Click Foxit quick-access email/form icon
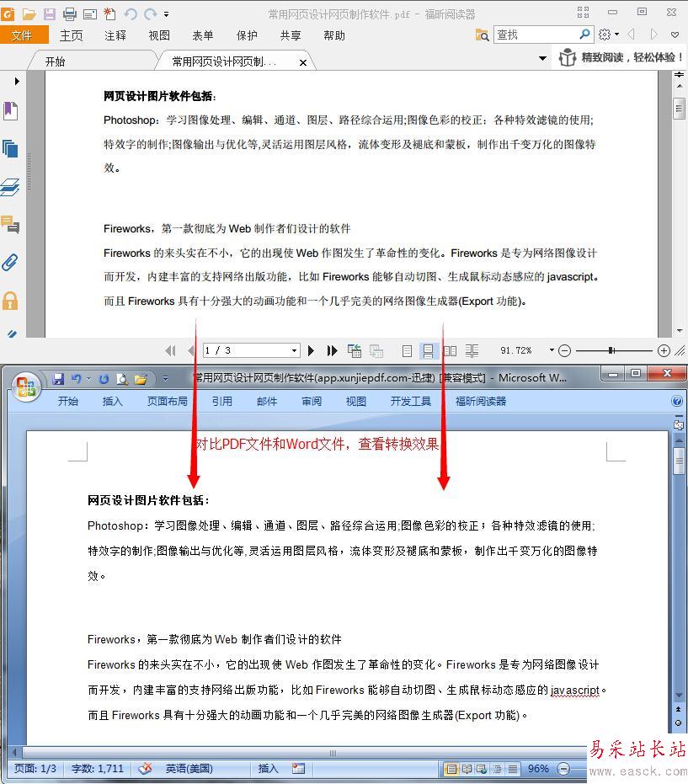Viewport: 688px width, 784px height. [90, 14]
